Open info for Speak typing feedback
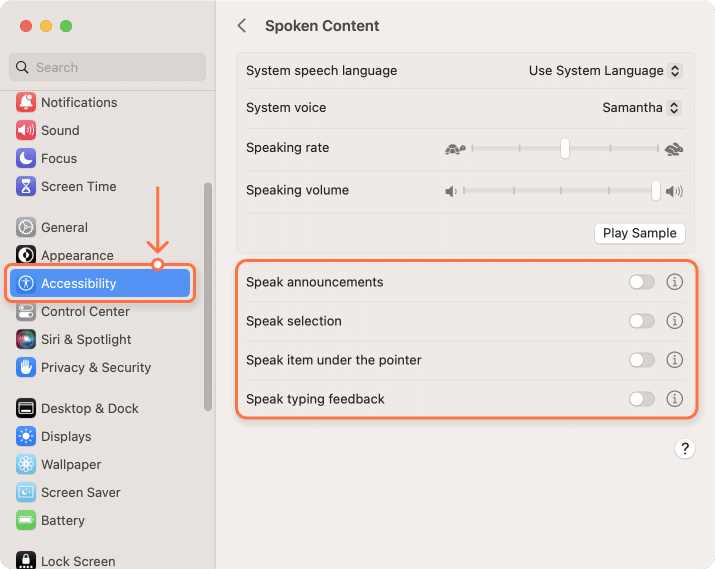The height and width of the screenshot is (569, 715). pyautogui.click(x=674, y=399)
